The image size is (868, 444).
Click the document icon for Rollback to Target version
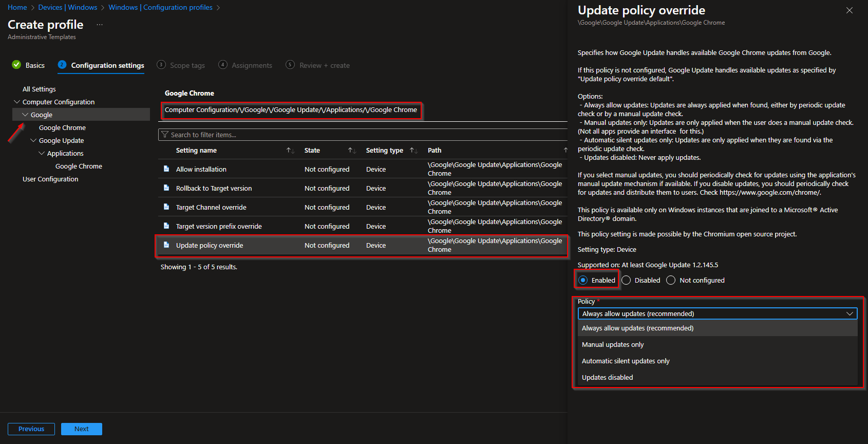pyautogui.click(x=166, y=188)
